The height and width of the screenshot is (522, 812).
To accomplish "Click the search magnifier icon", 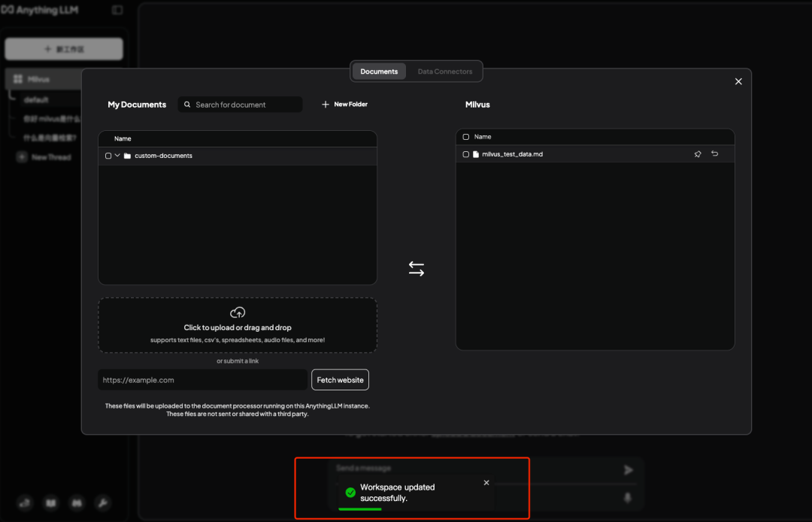I will click(187, 104).
